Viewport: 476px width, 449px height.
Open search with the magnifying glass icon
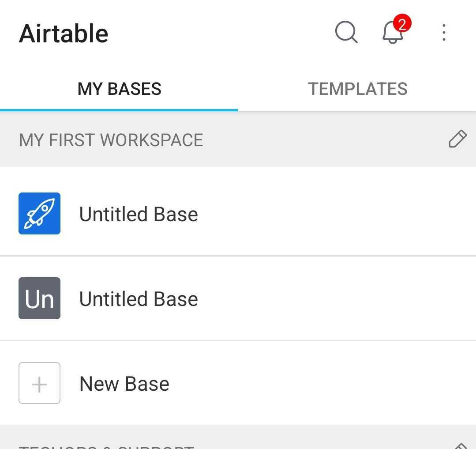point(346,32)
